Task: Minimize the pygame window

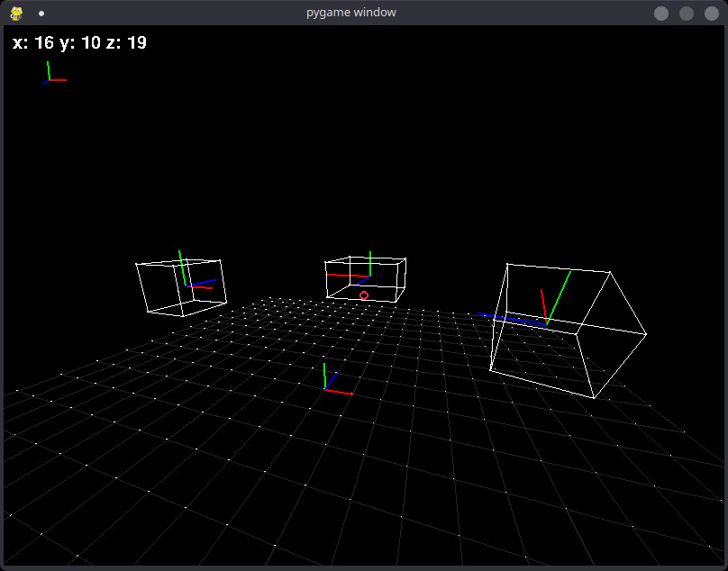Action: pos(661,14)
